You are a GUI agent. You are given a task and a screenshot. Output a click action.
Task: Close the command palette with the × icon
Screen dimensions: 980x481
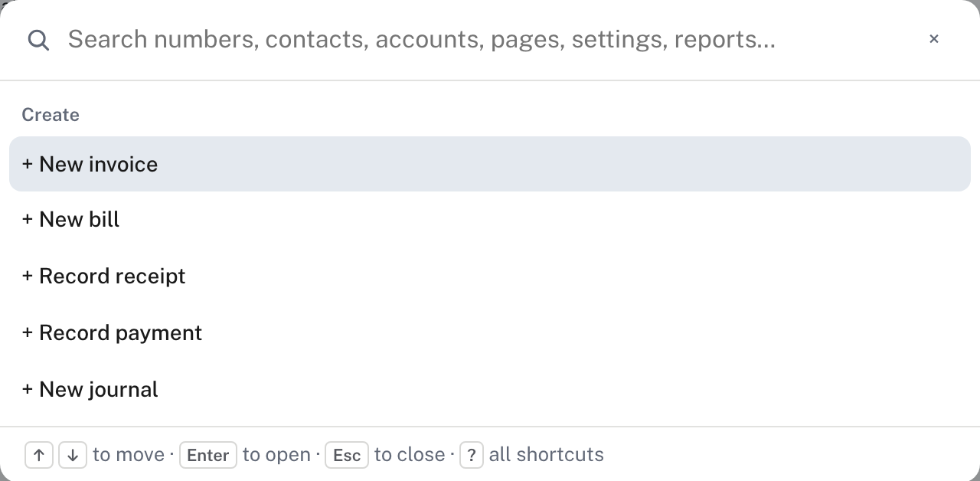click(x=933, y=39)
